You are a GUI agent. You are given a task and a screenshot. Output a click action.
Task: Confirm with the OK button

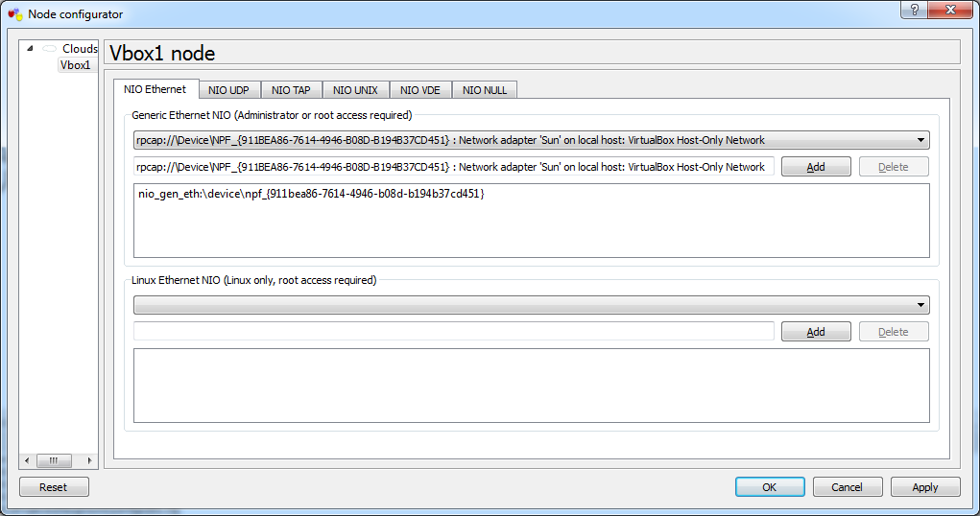pos(770,486)
